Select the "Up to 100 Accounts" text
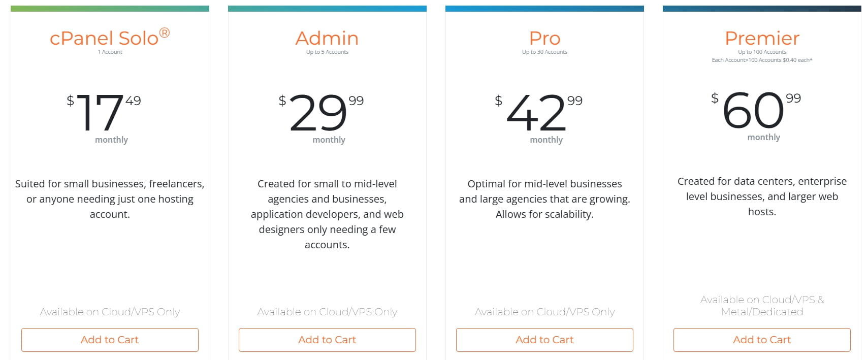Image resolution: width=868 pixels, height=360 pixels. [762, 52]
